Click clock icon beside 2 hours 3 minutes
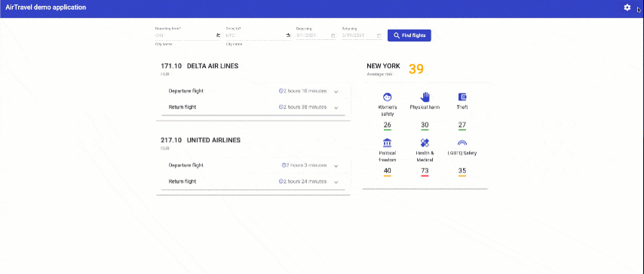This screenshot has width=644, height=274. (x=284, y=165)
